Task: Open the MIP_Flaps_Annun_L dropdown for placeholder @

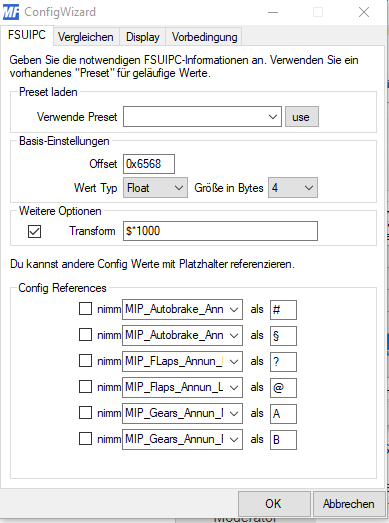Action: [182, 387]
